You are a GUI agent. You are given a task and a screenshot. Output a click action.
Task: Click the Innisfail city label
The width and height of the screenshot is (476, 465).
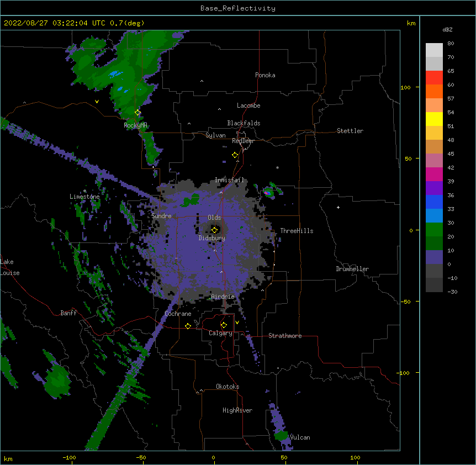pyautogui.click(x=229, y=180)
